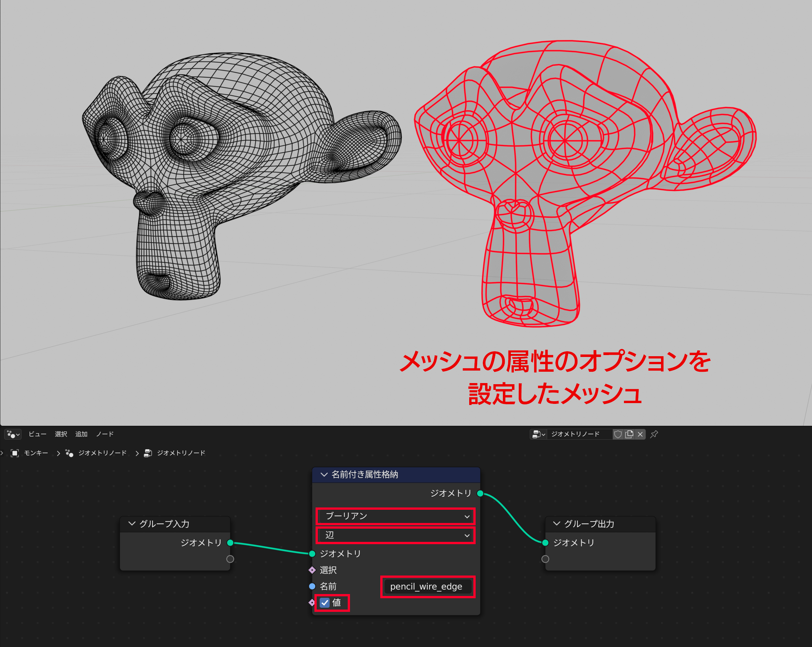The width and height of the screenshot is (812, 647).
Task: Open the editor type selector in node editor
Action: 13,434
